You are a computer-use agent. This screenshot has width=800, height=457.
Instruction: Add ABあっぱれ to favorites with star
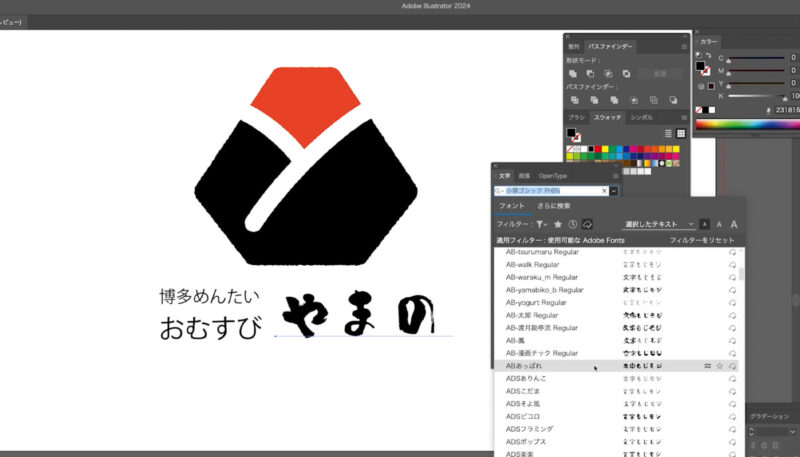coord(720,366)
